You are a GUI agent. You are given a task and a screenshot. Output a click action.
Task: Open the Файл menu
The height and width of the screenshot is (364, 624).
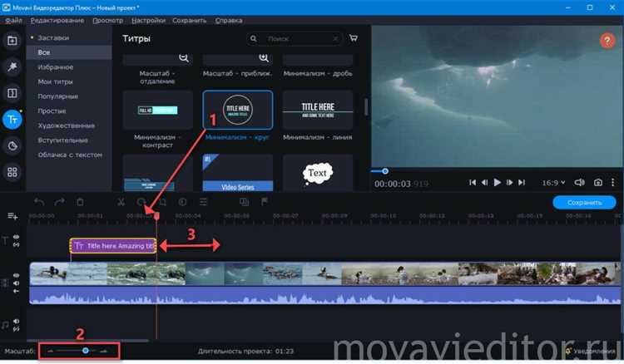13,20
